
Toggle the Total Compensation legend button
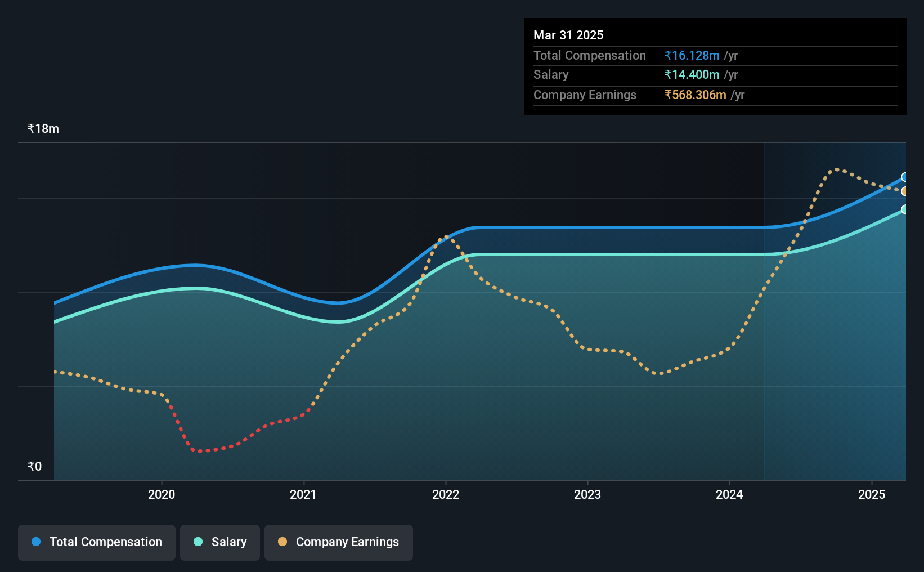97,542
